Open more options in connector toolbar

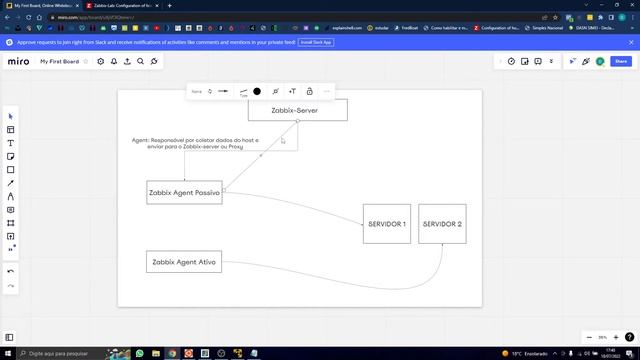[x=327, y=91]
